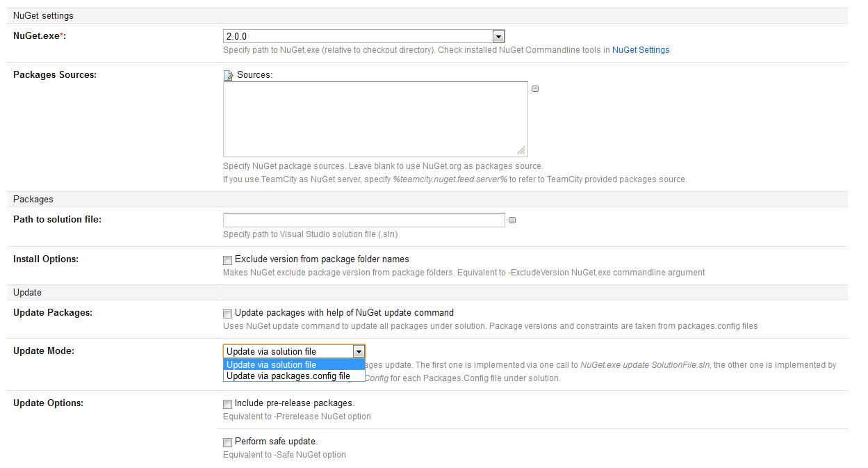Click the edit icon beside Sources label
Screen dimensions: 868x468
coord(228,75)
